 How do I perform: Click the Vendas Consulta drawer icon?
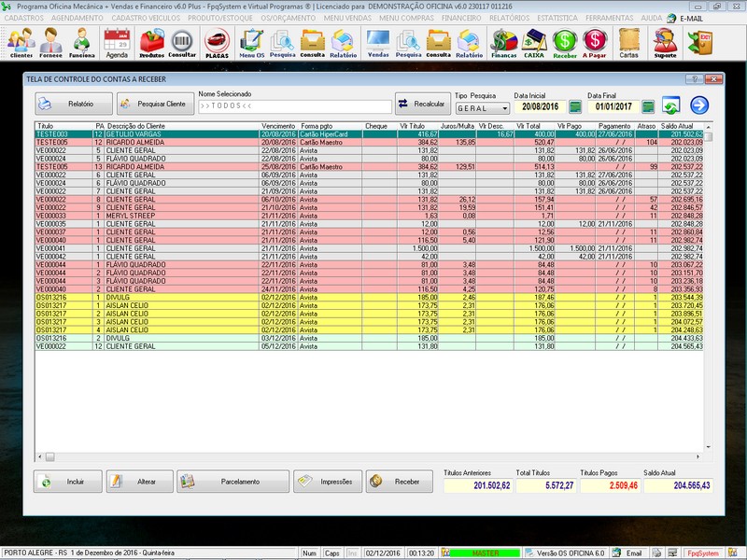point(438,43)
